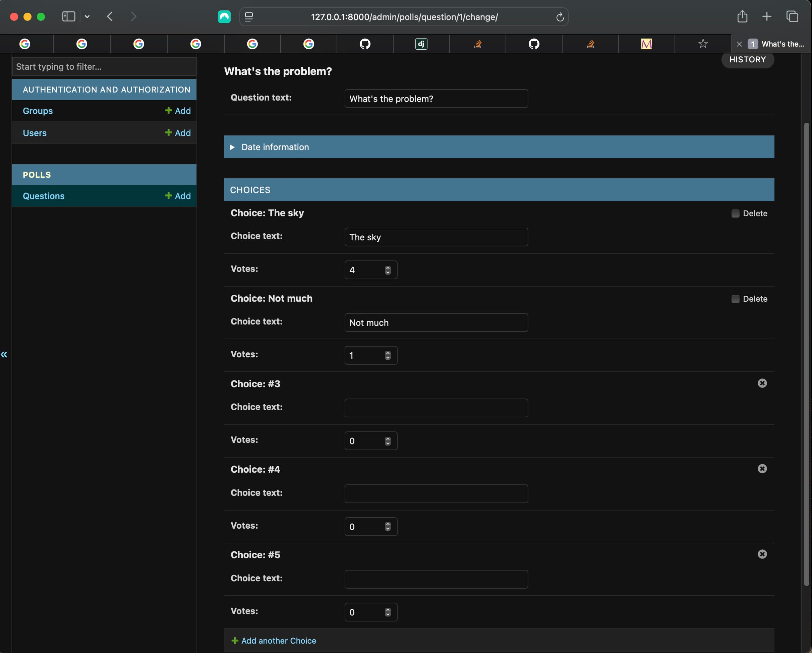Image resolution: width=812 pixels, height=653 pixels.
Task: Close the What's the... tab
Action: coord(739,44)
